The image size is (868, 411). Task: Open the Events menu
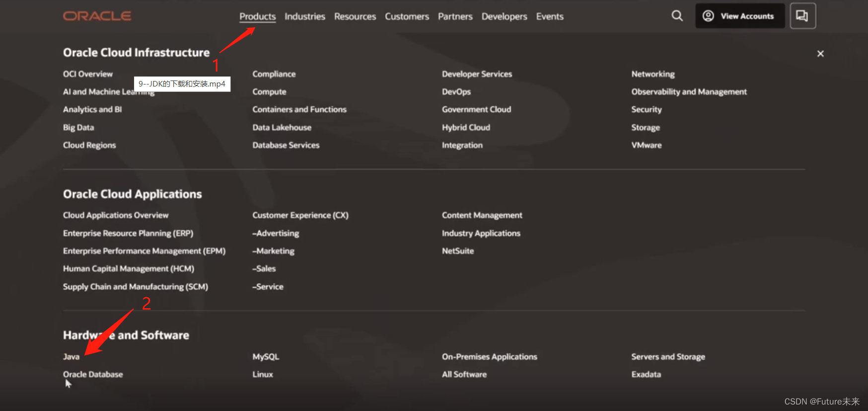pyautogui.click(x=550, y=16)
